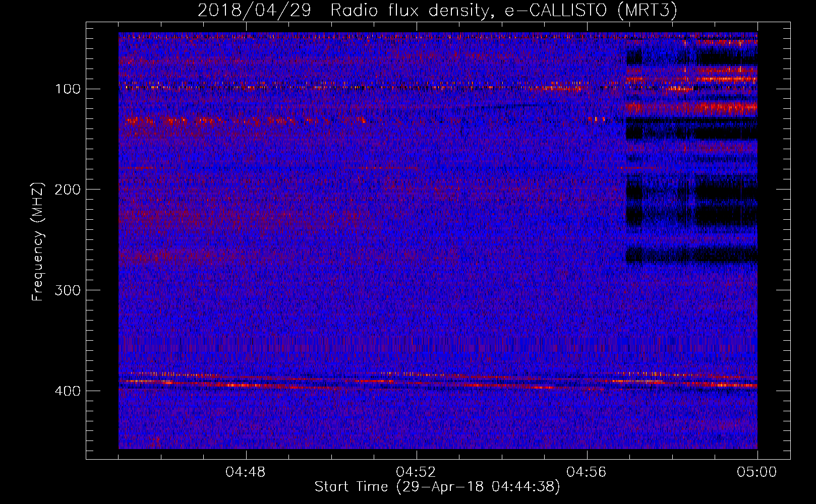This screenshot has height=504, width=816.
Task: Click the 200 frequency tick label
Action: (x=68, y=190)
